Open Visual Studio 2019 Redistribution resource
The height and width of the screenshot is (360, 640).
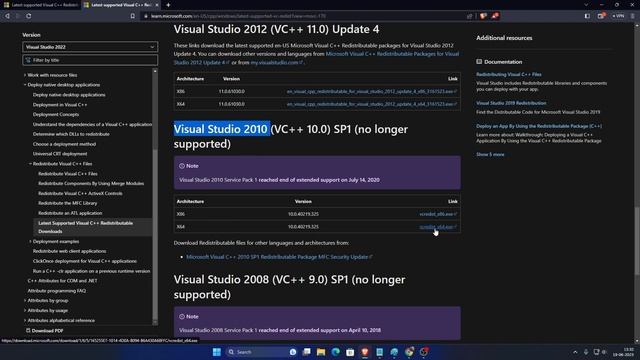click(x=511, y=103)
